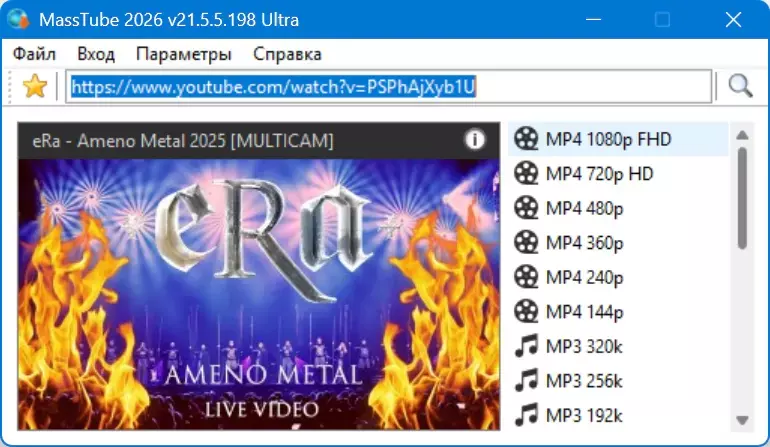The width and height of the screenshot is (770, 447).
Task: Click the format list scrollbar thumb
Action: [742, 197]
